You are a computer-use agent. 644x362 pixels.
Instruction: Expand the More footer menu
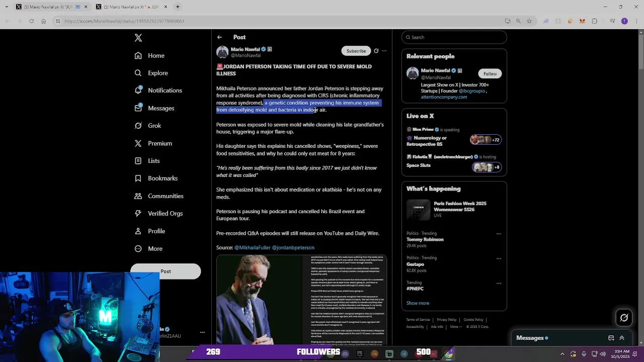[456, 327]
